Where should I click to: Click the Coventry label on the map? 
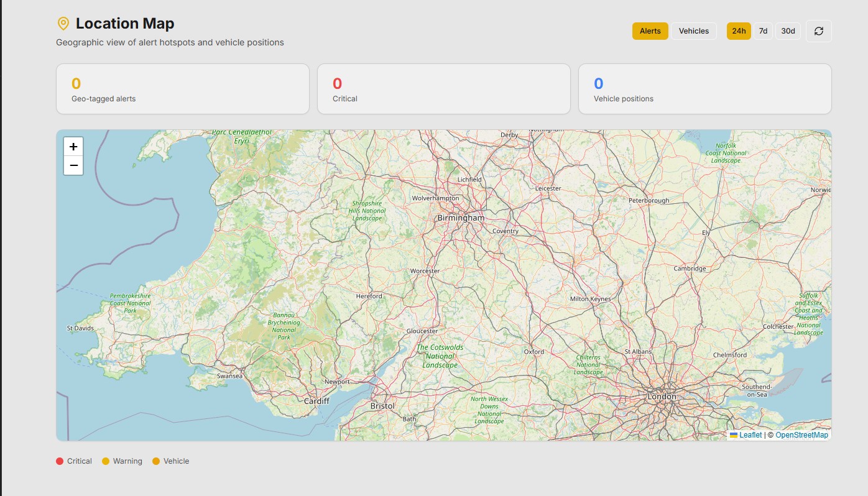coord(506,231)
